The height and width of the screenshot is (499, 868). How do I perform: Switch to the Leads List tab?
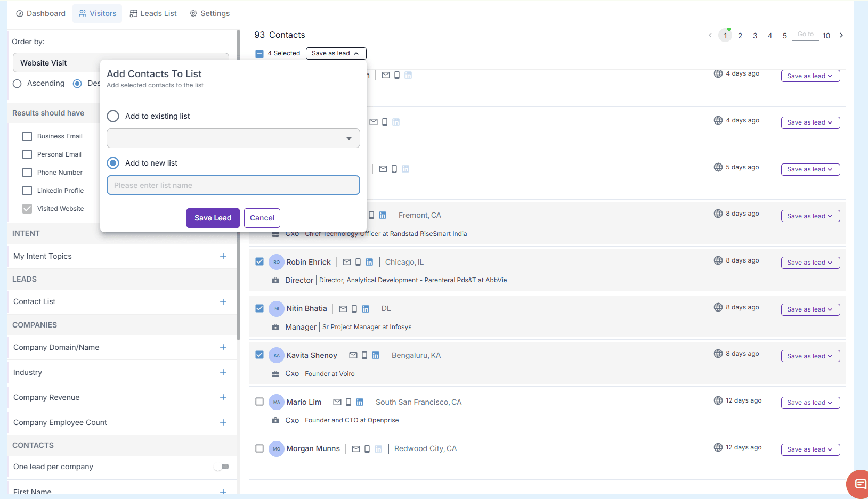pyautogui.click(x=153, y=13)
